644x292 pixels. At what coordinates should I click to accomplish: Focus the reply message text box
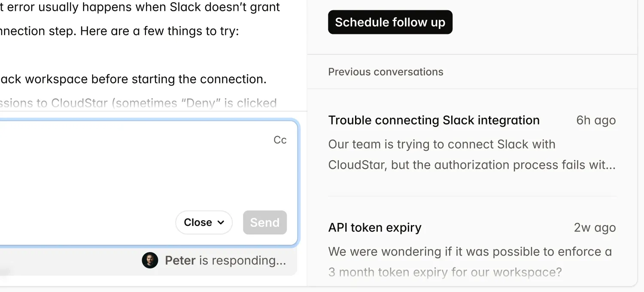coord(142,172)
